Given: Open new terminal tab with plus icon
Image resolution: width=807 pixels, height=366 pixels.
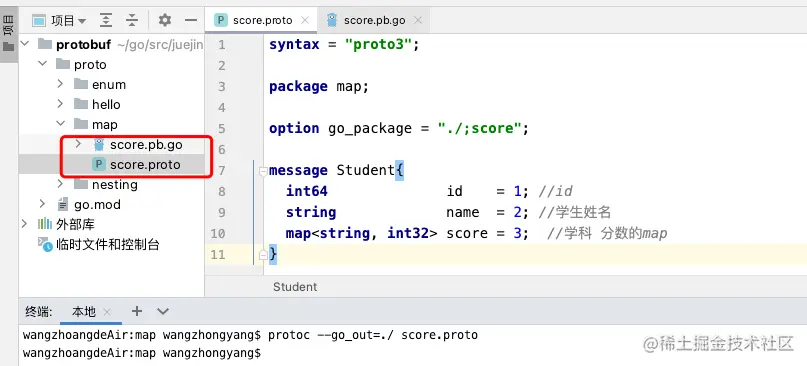Looking at the screenshot, I should (136, 311).
